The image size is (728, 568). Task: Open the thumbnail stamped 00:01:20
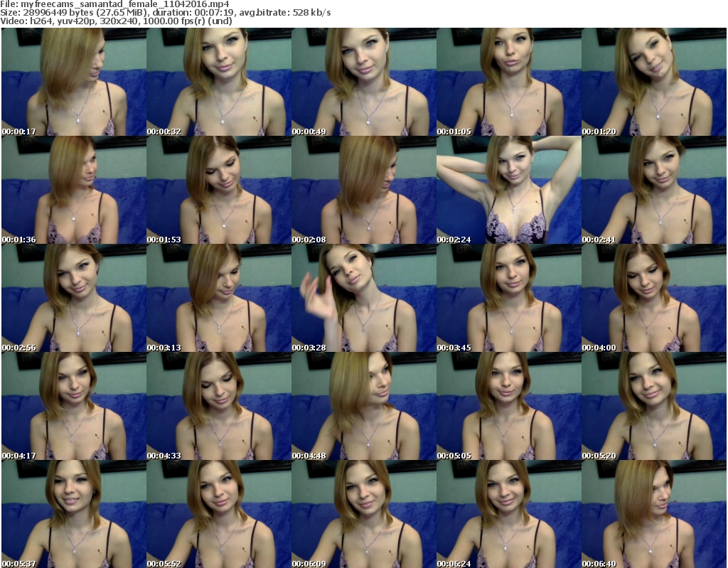[x=654, y=82]
